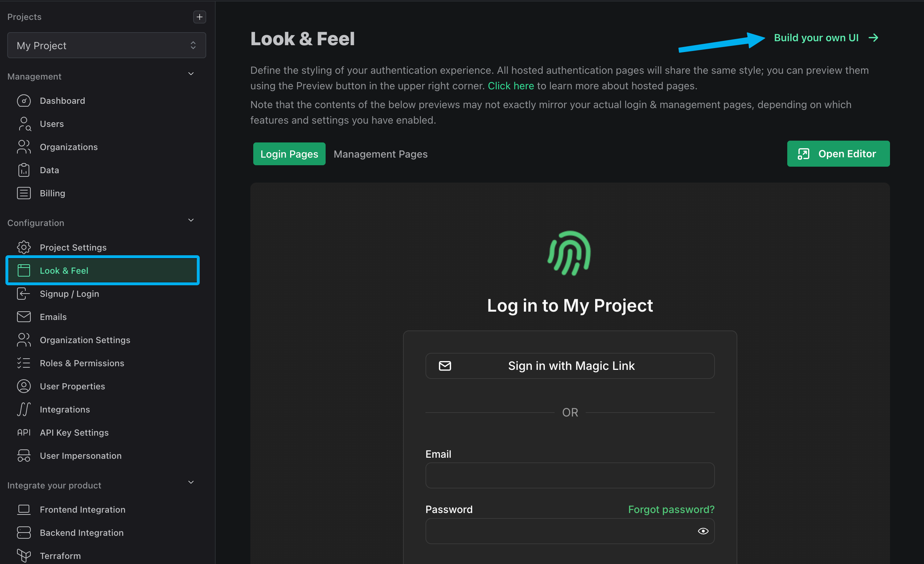The width and height of the screenshot is (924, 564).
Task: Click the Organizations icon in sidebar
Action: (24, 146)
